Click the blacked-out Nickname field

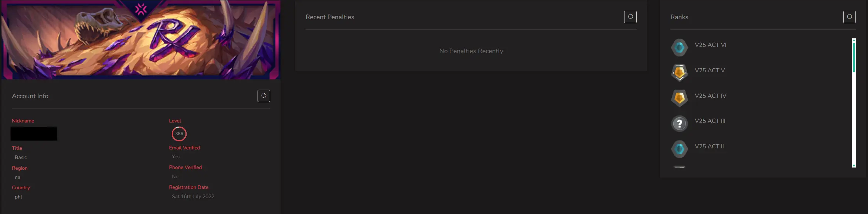click(34, 134)
